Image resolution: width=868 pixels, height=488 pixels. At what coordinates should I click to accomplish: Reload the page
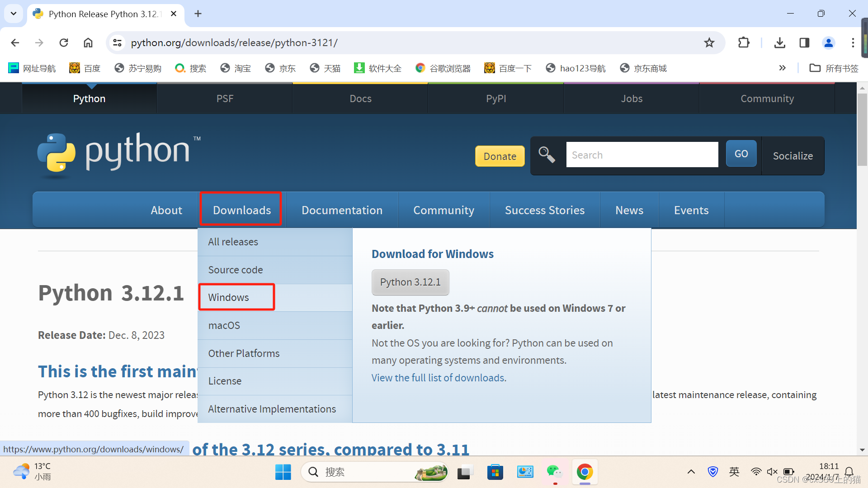(64, 42)
